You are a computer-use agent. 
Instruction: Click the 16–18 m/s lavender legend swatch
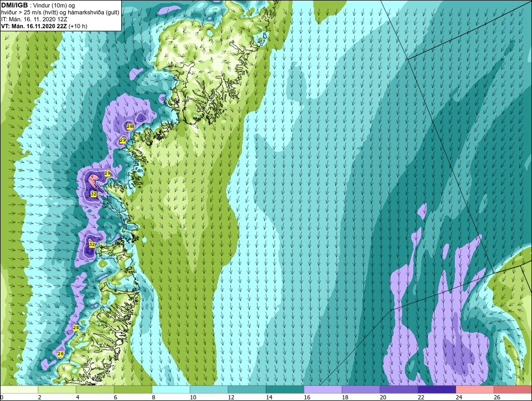pyautogui.click(x=323, y=389)
